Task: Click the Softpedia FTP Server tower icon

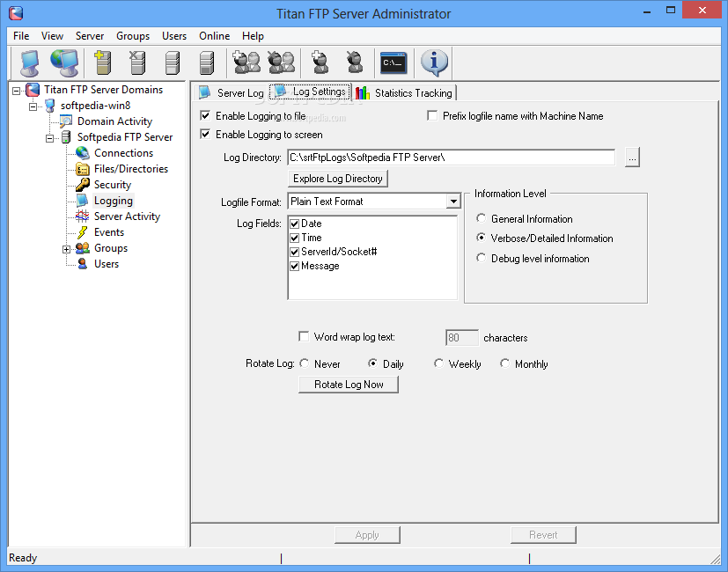Action: coord(66,137)
